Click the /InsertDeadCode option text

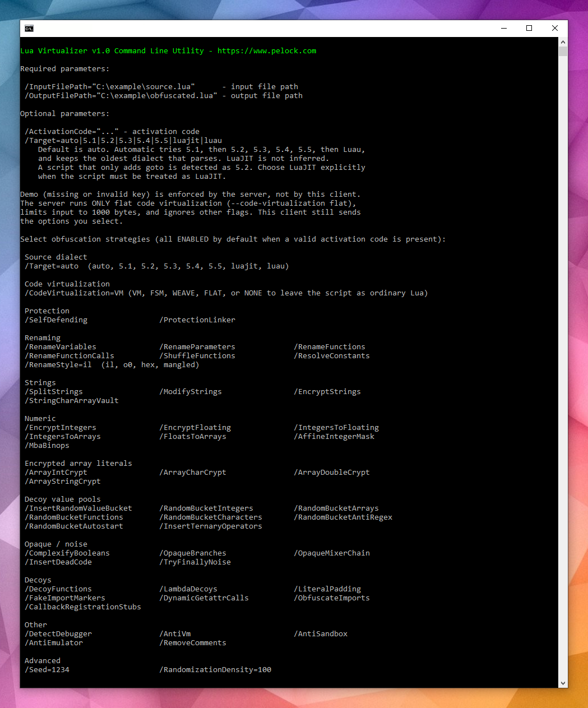[x=58, y=562]
